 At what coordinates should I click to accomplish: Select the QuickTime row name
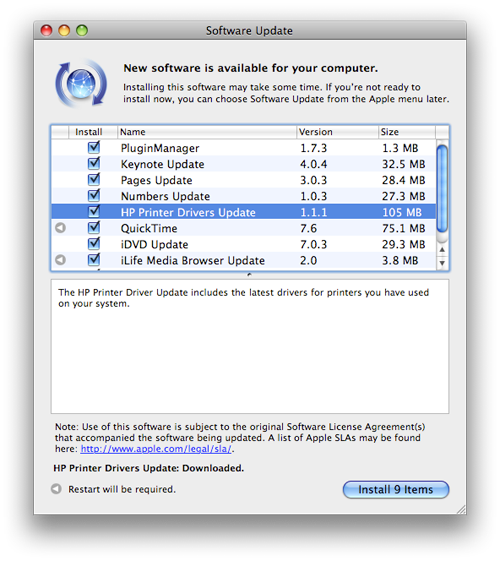point(149,229)
